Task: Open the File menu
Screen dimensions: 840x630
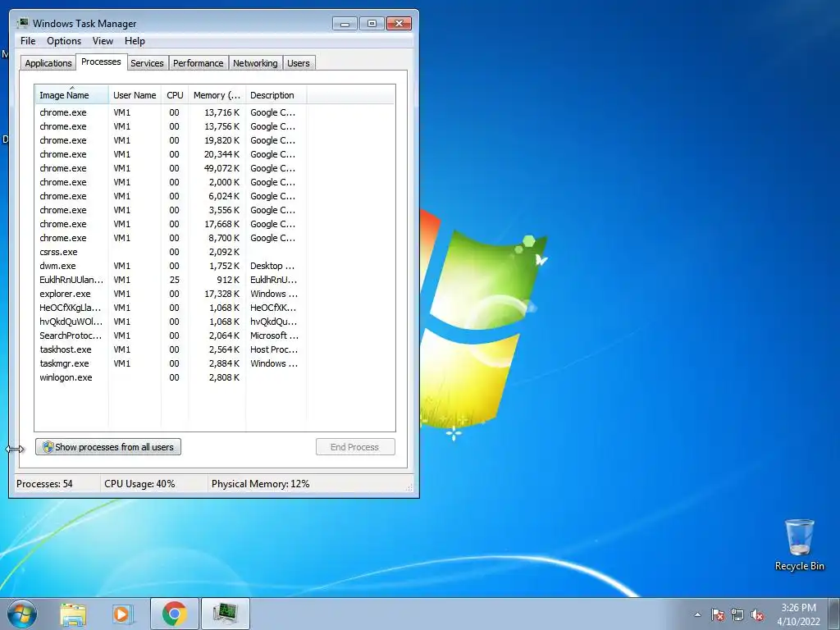Action: tap(28, 41)
